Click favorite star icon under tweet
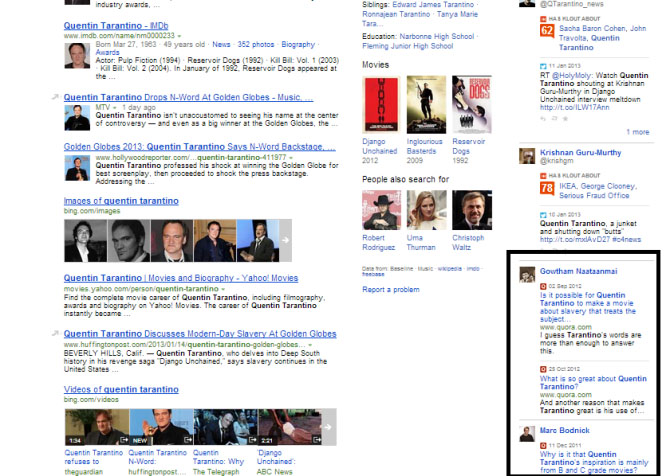The image size is (670, 476). (x=565, y=118)
